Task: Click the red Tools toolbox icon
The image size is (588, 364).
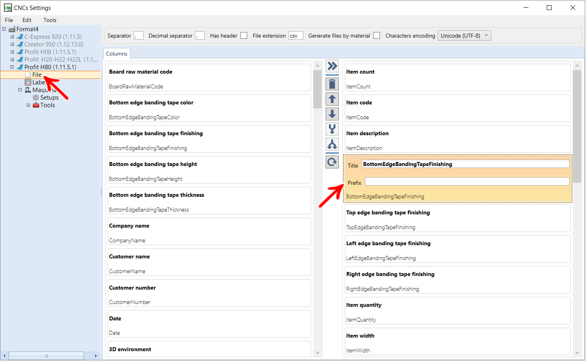Action: (36, 105)
